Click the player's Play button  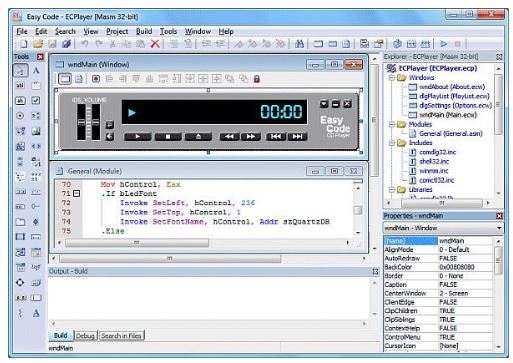[x=137, y=136]
